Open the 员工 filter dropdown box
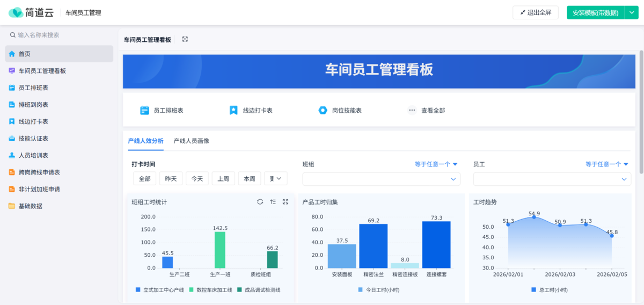 552,179
